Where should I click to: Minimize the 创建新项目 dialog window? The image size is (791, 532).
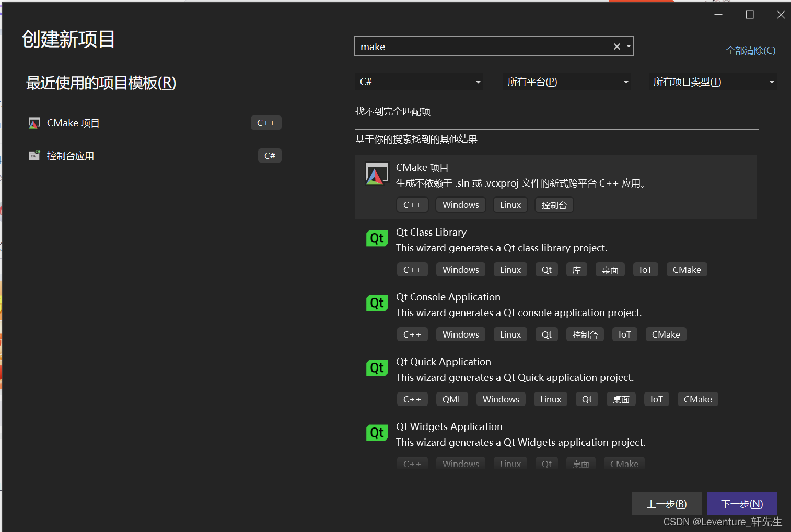(x=718, y=15)
